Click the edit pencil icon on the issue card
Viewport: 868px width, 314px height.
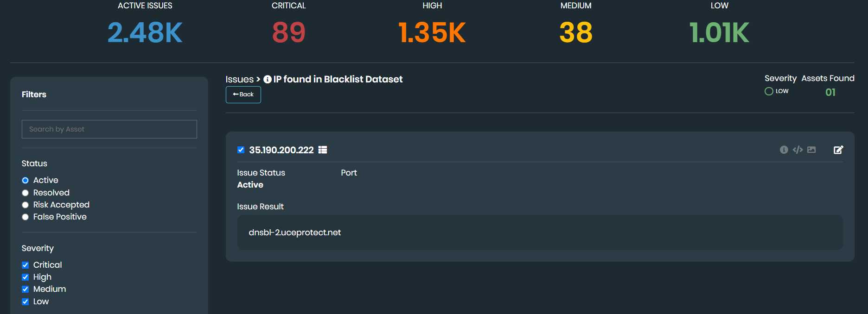point(838,150)
